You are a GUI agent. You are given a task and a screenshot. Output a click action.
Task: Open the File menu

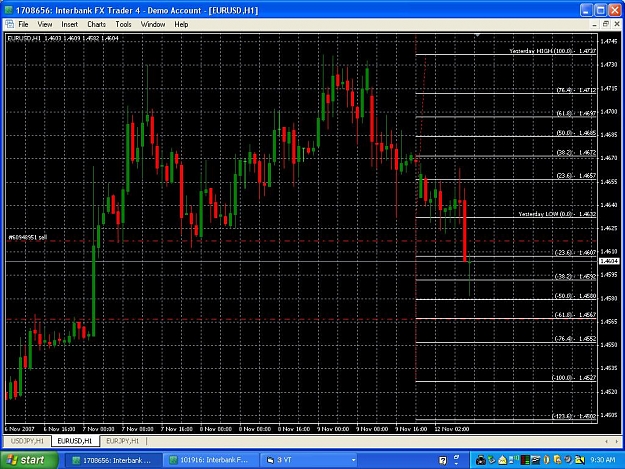coord(23,24)
